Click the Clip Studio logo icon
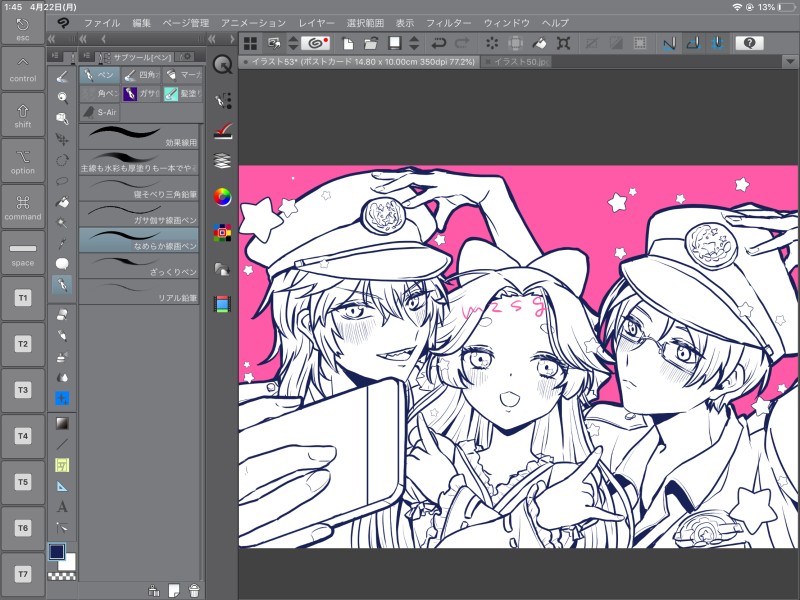 [x=63, y=22]
